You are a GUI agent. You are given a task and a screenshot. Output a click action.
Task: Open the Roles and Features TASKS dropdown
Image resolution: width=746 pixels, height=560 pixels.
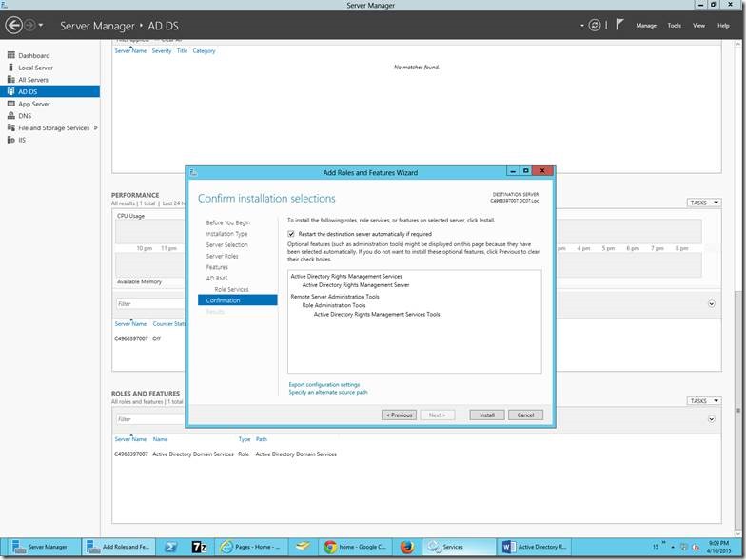[704, 401]
